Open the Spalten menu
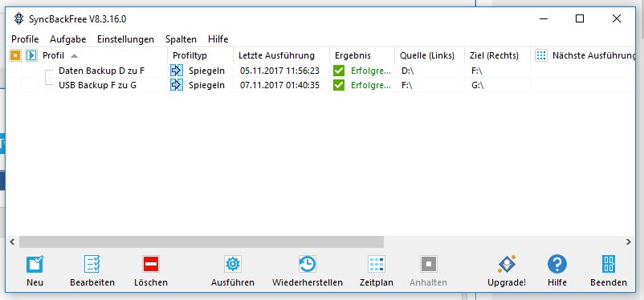The image size is (644, 300). pos(181,39)
